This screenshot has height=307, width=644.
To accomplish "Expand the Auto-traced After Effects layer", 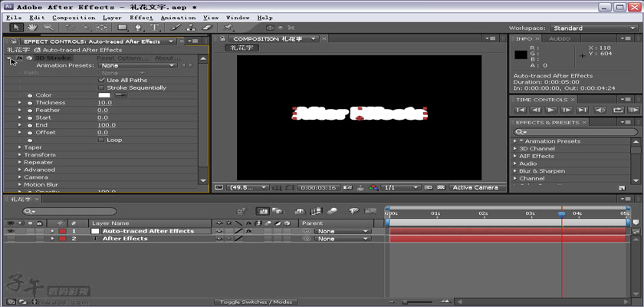I will click(52, 231).
